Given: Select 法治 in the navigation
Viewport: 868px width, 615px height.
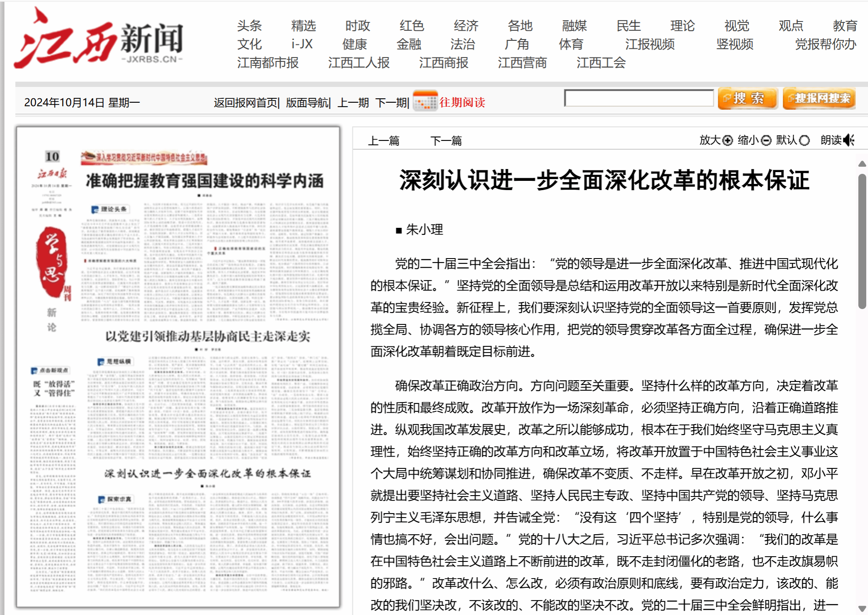Looking at the screenshot, I should (x=463, y=44).
